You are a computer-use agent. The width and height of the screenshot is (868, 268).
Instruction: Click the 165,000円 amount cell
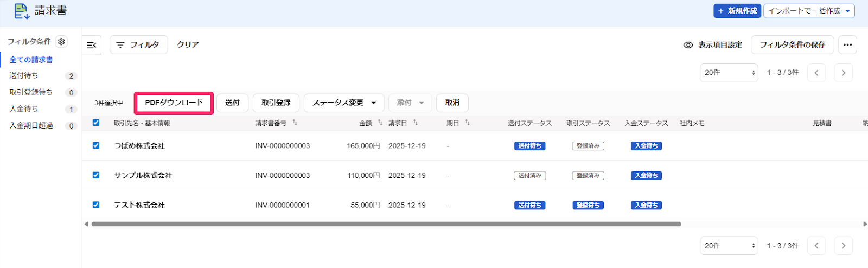tap(363, 146)
